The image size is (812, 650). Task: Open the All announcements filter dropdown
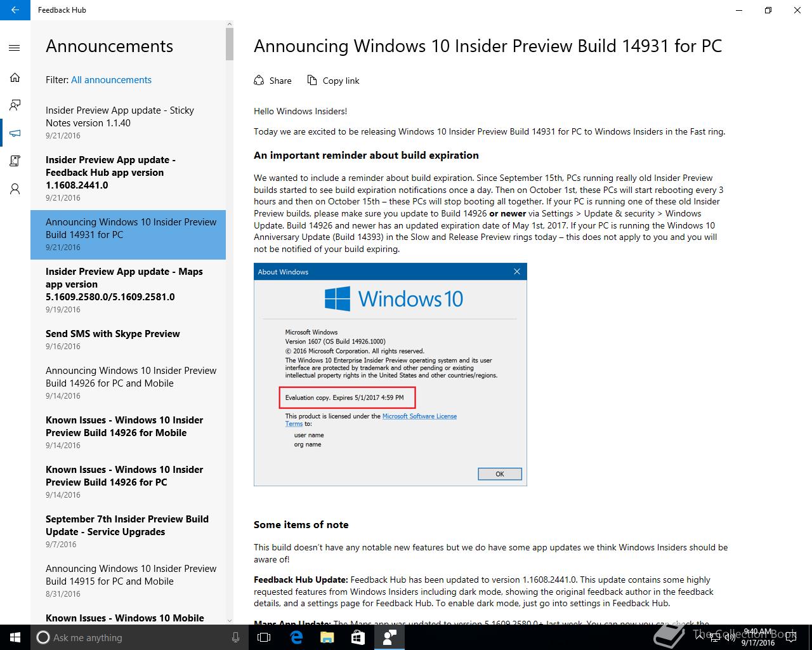111,80
